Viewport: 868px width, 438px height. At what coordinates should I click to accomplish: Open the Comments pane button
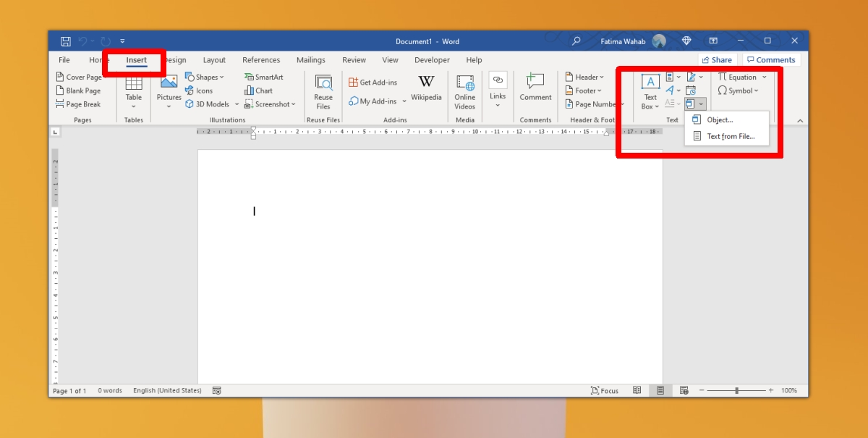[770, 60]
